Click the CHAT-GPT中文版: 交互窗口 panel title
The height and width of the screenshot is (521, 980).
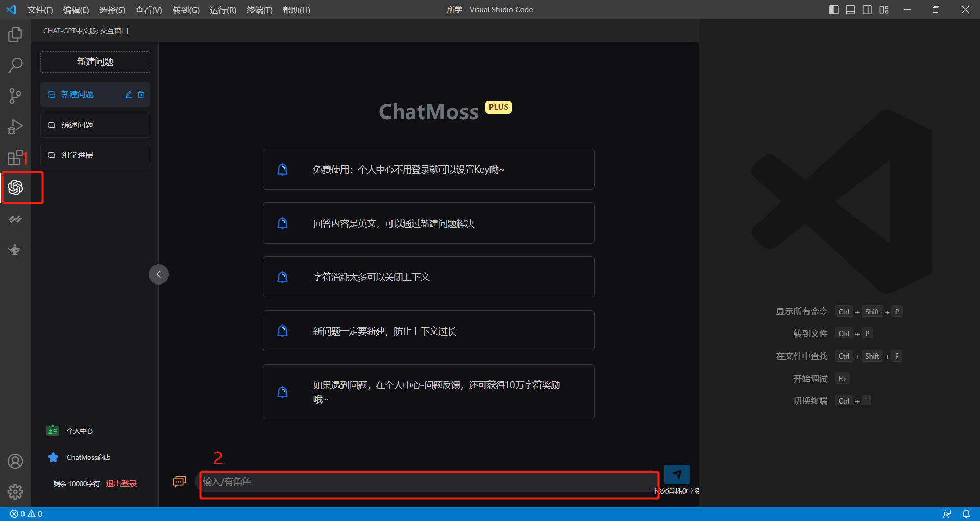[x=86, y=31]
